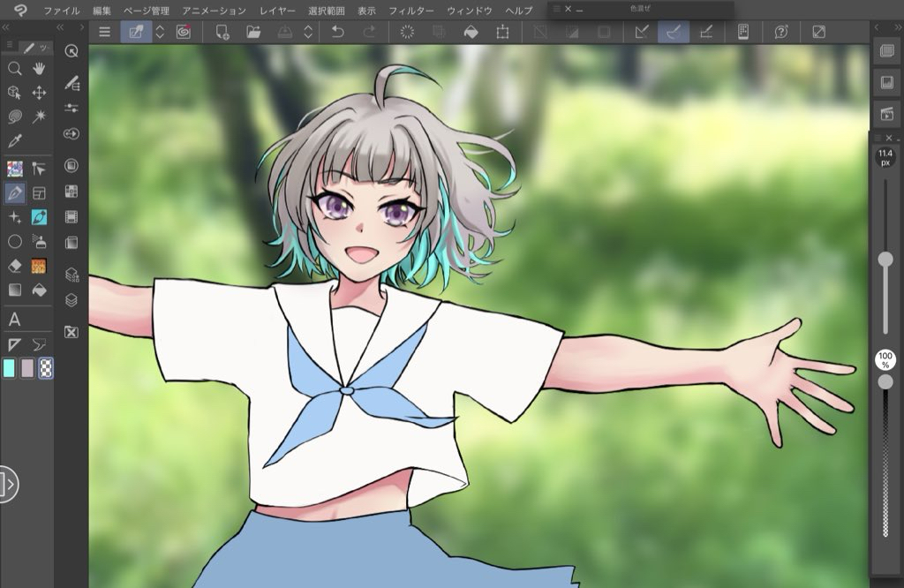
Task: Choose the Text tool
Action: (x=14, y=320)
